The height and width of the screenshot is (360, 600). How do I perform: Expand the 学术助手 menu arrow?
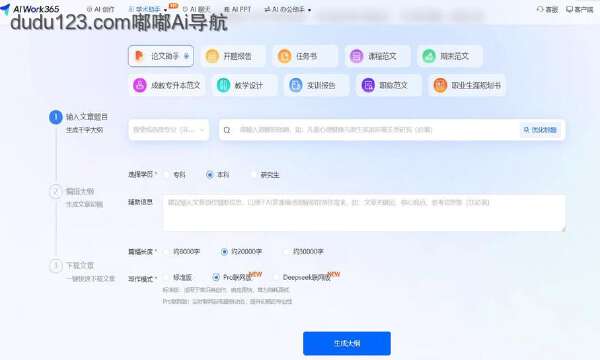pyautogui.click(x=165, y=10)
